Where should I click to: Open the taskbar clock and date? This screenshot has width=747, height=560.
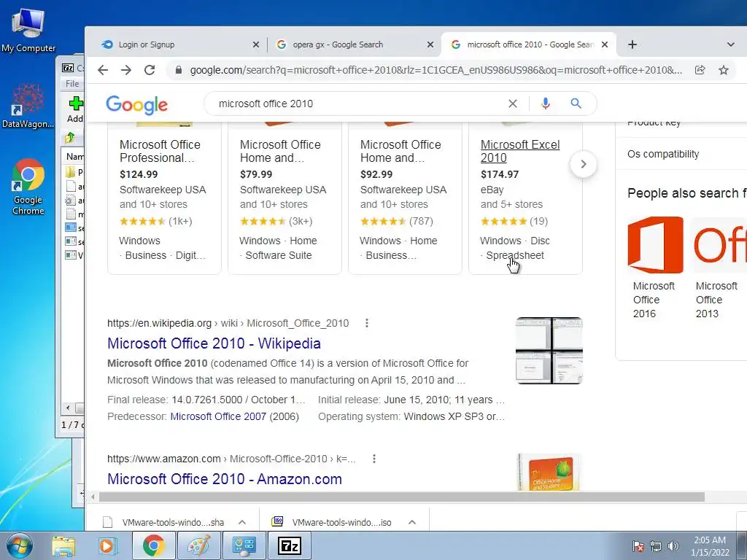(x=710, y=546)
